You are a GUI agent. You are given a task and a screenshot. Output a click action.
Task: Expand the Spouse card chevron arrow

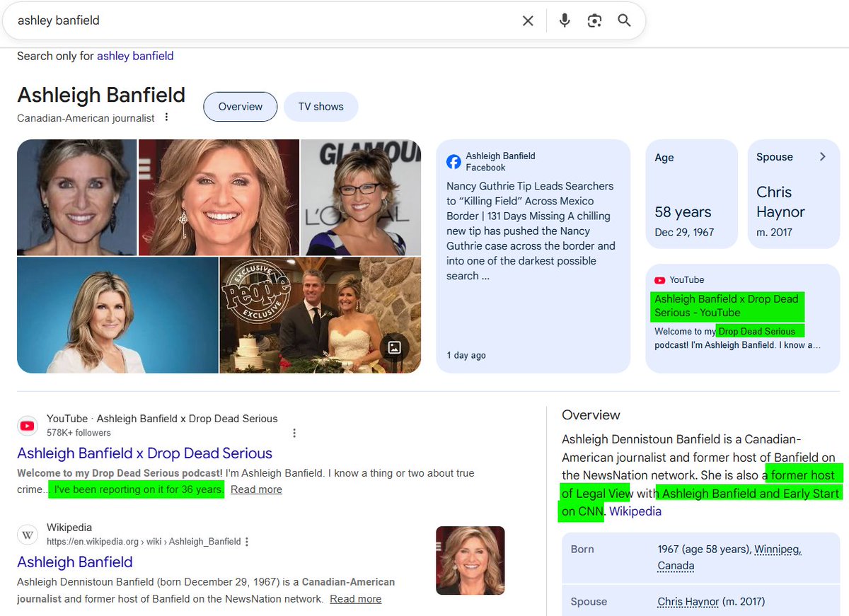click(x=822, y=157)
